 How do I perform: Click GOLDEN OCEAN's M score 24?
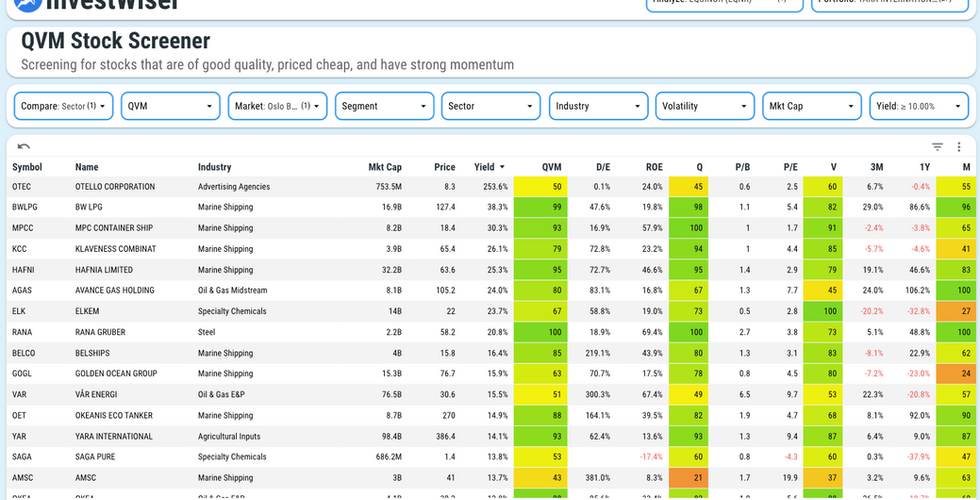pos(958,373)
